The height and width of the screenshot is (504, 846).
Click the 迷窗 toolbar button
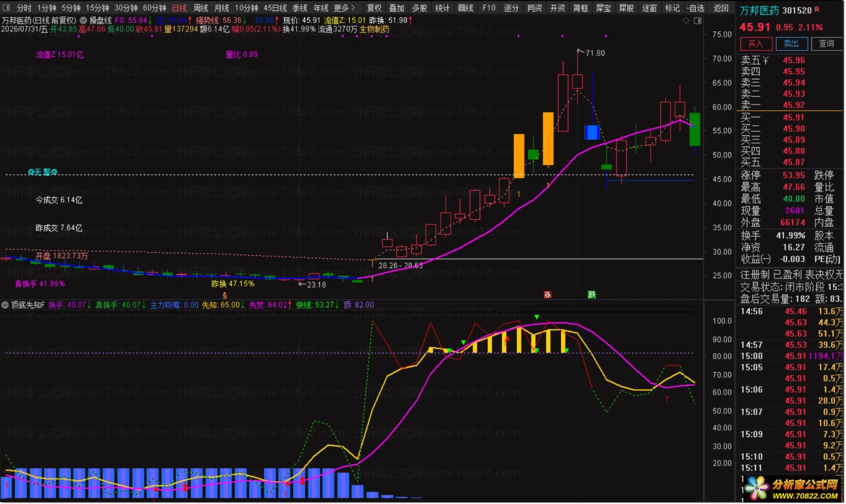tap(649, 8)
